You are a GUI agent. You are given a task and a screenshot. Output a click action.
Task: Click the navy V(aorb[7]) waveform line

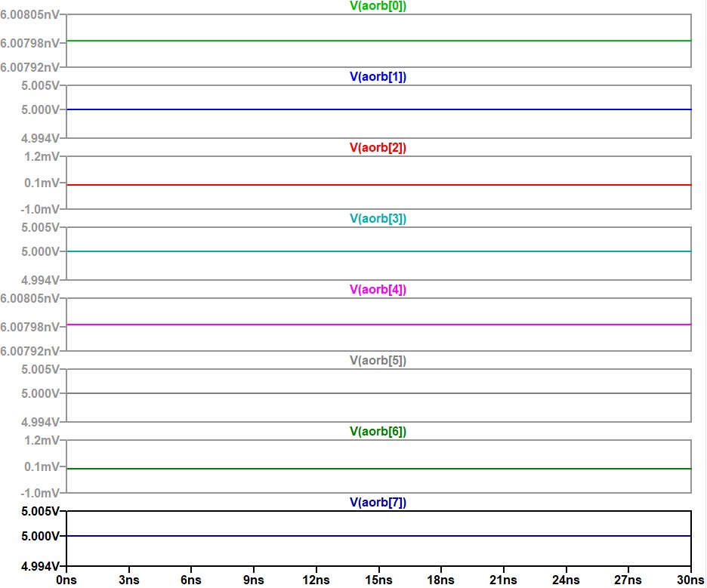point(378,536)
